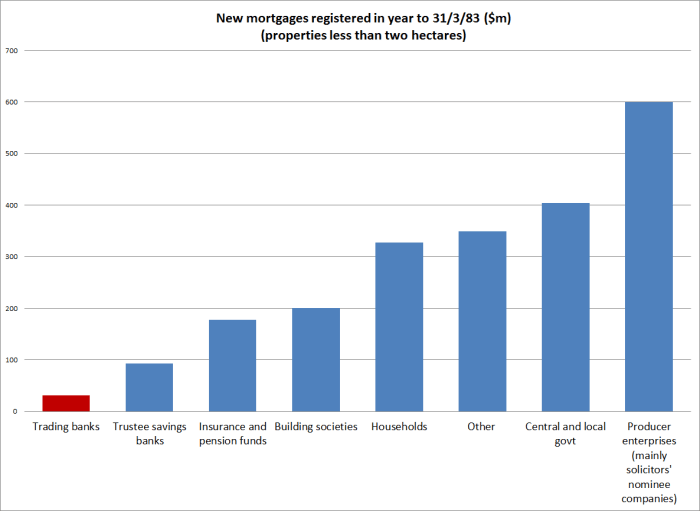Select the 700 value on vertical axis

pyautogui.click(x=11, y=50)
